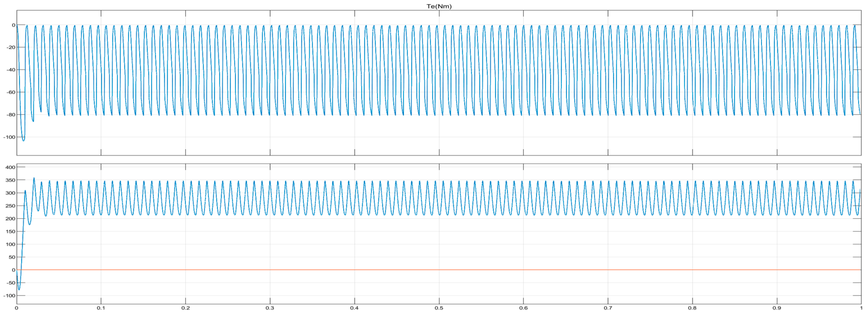
Task: Click the 150 tick label on lower plot
Action: click(x=10, y=231)
